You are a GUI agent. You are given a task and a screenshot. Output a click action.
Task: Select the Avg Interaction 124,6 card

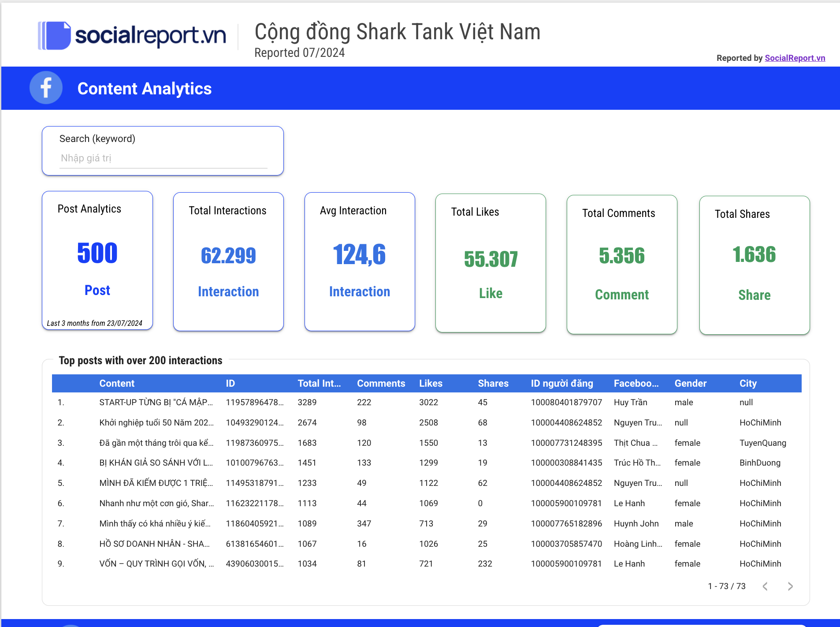tap(360, 261)
